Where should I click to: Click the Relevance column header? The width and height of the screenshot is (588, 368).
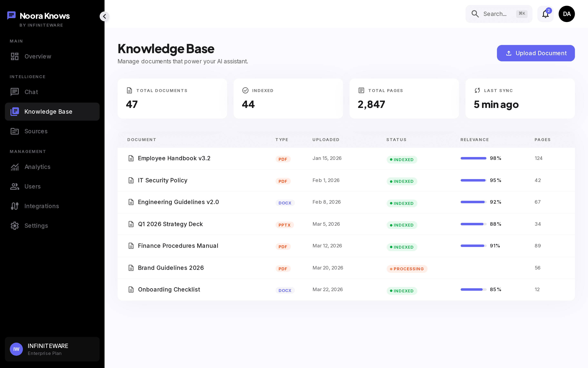tap(474, 140)
